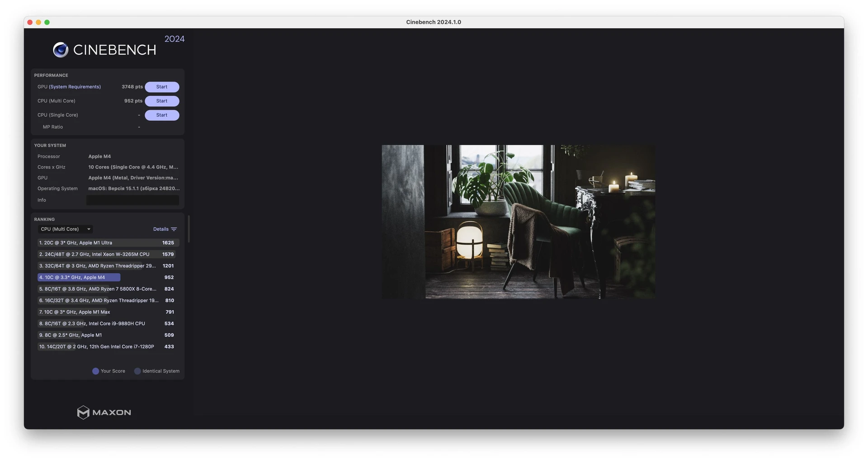Select ranking row Apple M1 Max
The image size is (868, 461).
[x=108, y=312]
